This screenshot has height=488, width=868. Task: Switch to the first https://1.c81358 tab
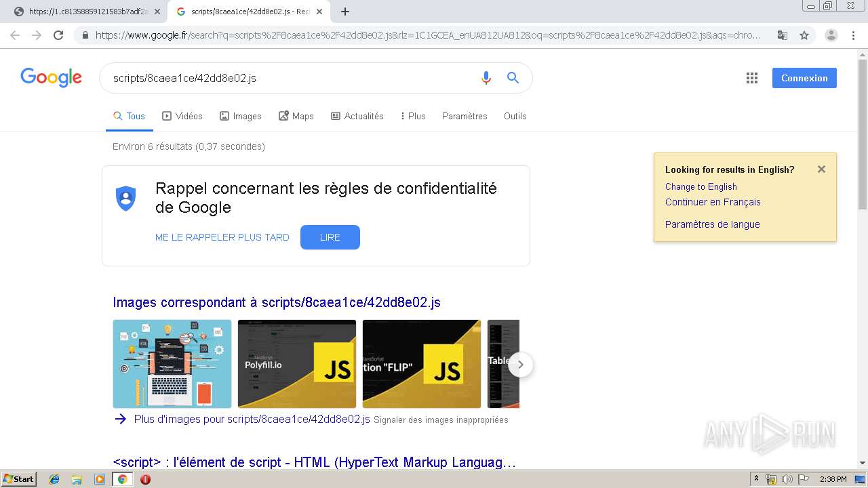click(87, 12)
